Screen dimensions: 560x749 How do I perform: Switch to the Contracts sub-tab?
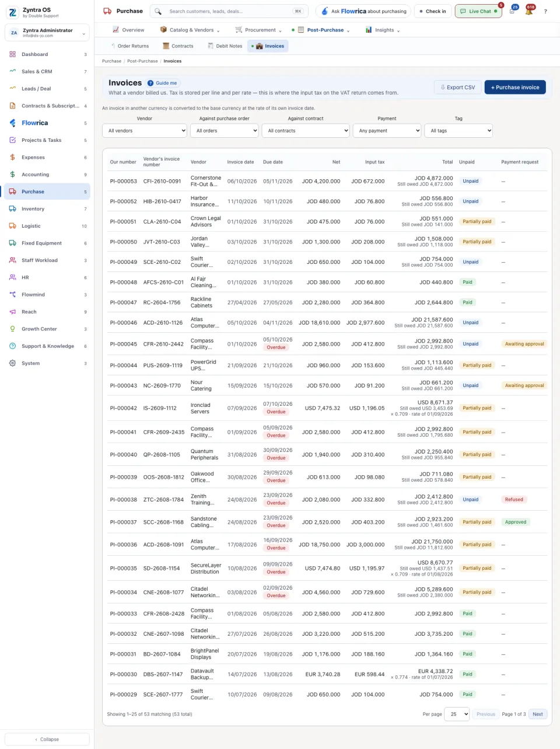178,46
